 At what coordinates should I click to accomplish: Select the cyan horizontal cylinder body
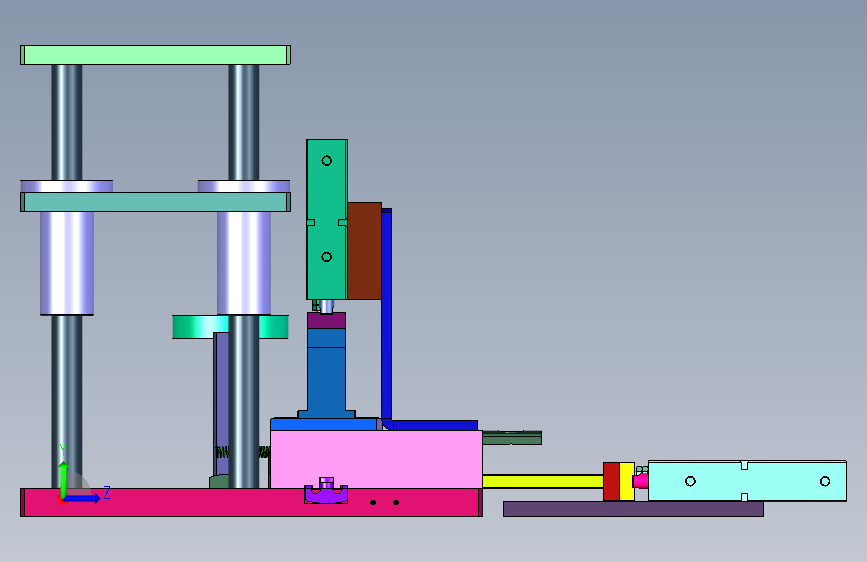click(x=747, y=481)
